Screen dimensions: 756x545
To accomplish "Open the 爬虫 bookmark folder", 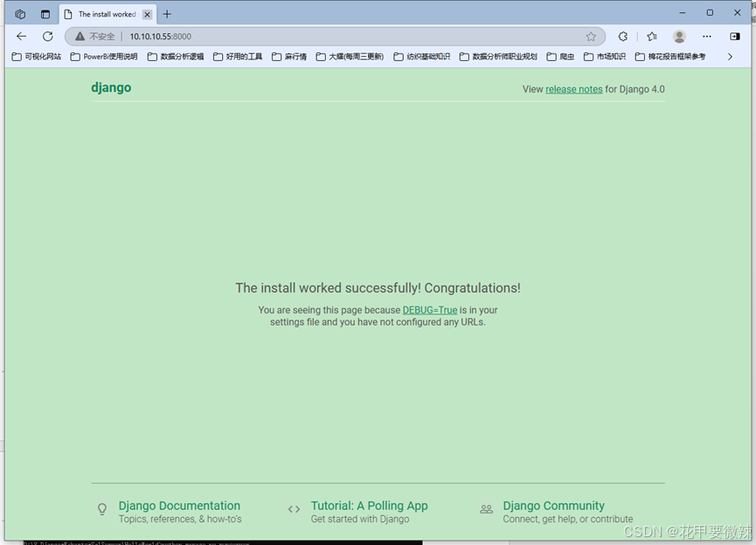I will point(560,57).
